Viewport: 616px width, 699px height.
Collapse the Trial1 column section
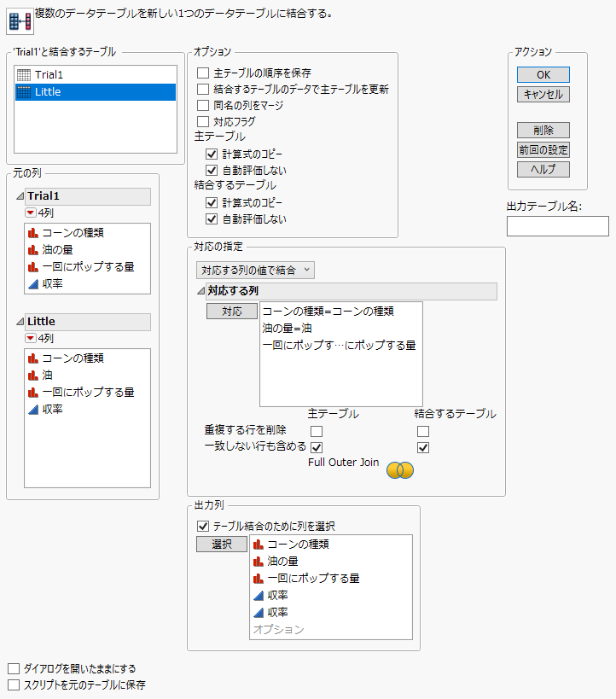pyautogui.click(x=20, y=196)
